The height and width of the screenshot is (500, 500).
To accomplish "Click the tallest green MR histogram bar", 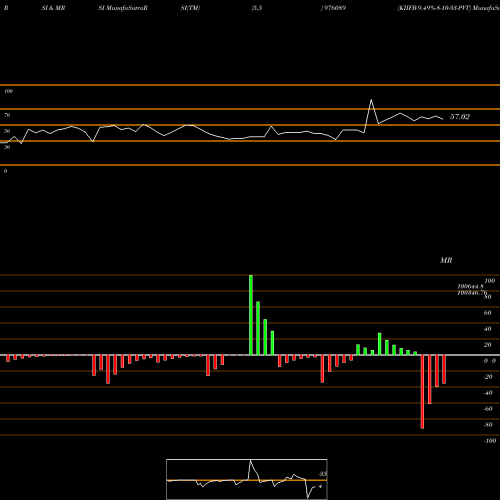I will coord(251,315).
